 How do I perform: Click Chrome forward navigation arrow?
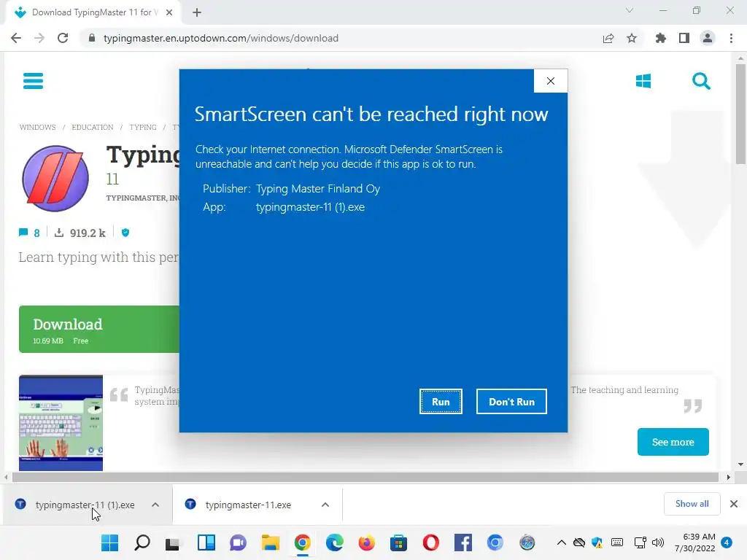[39, 38]
